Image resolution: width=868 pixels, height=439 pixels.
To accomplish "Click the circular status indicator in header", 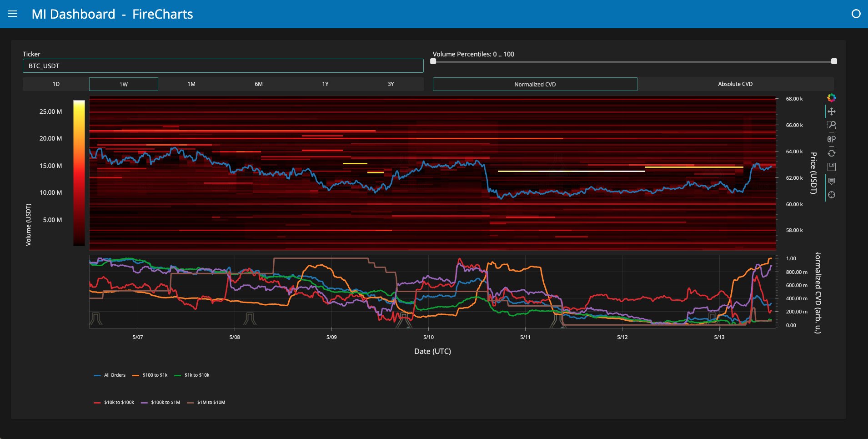I will 856,14.
